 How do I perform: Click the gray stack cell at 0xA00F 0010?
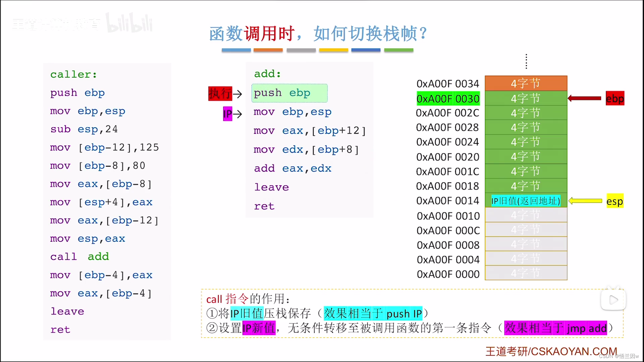click(526, 215)
